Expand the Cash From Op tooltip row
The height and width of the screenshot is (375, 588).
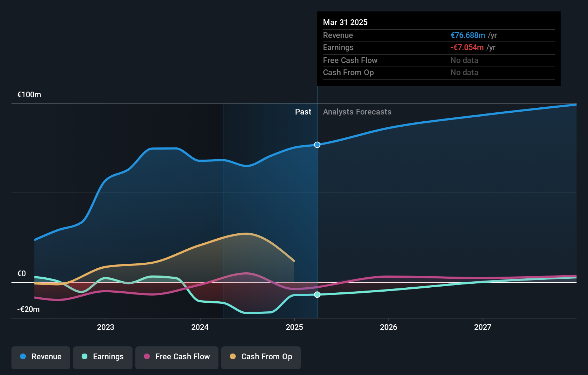pos(348,72)
